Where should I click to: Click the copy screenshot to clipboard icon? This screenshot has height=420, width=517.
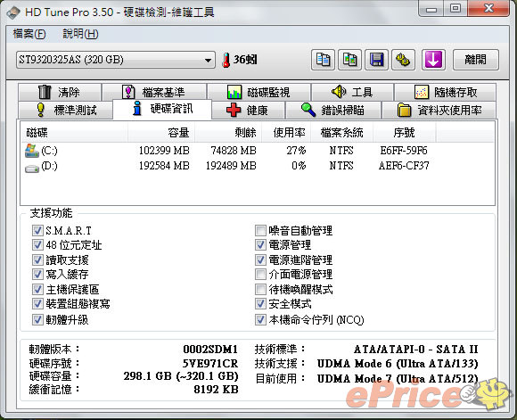tap(349, 60)
